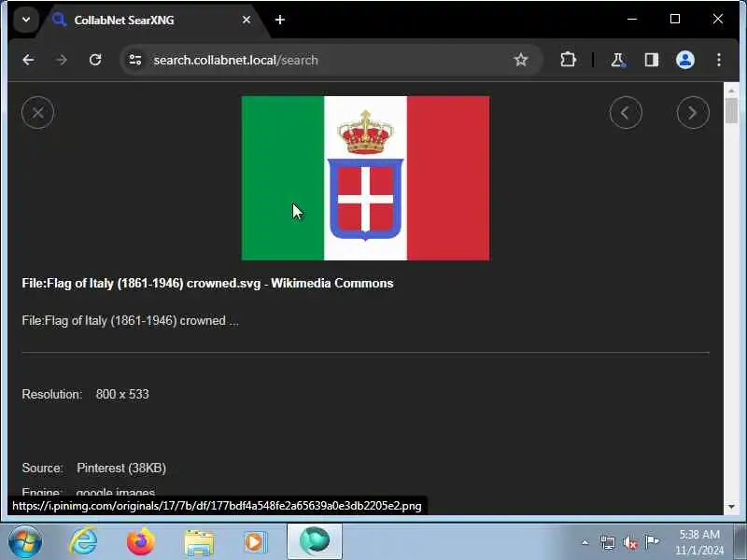Open the Action Center flag icon
Screen dimensions: 747x560
click(652, 542)
